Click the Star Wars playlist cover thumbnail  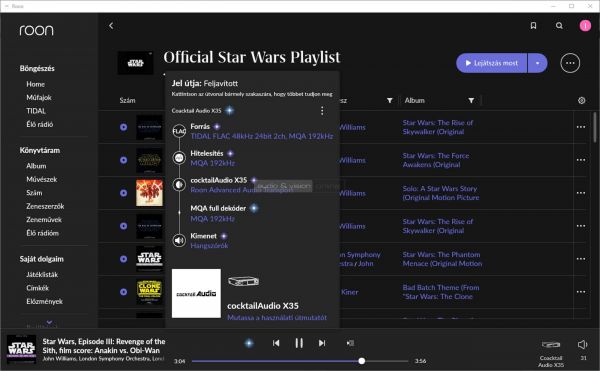tap(135, 63)
